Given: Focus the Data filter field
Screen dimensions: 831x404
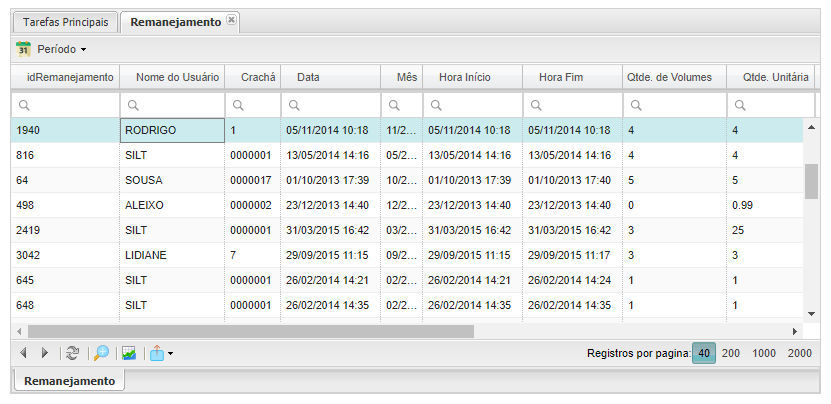Looking at the screenshot, I should coord(331,106).
